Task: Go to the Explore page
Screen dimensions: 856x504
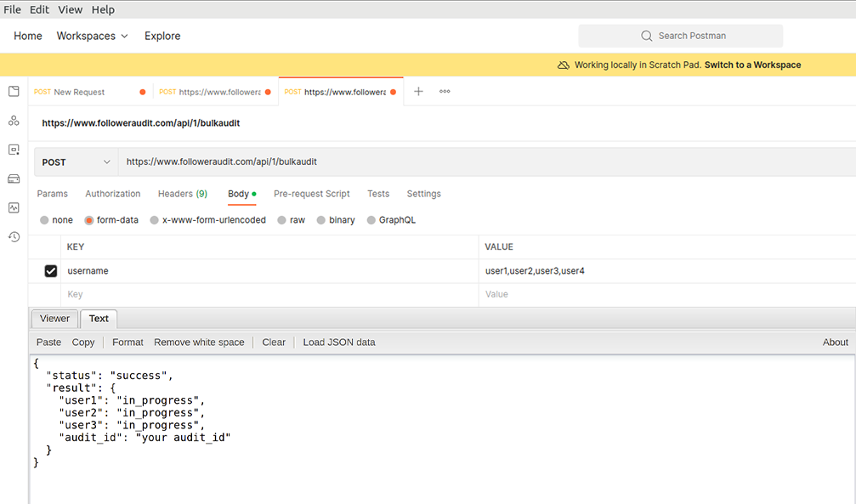Action: coord(162,36)
